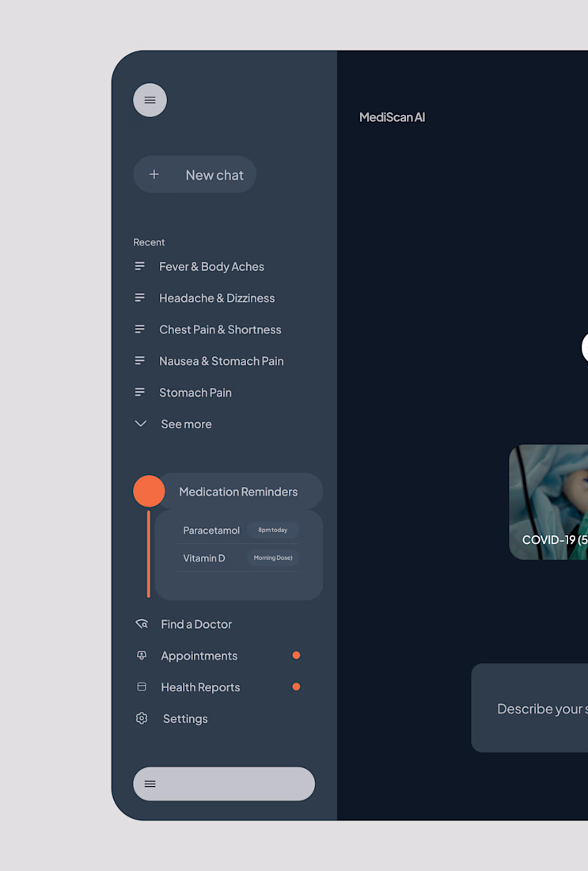Click the list icon beside Fever & Body Aches
Screen dimensions: 588x871
(x=140, y=267)
